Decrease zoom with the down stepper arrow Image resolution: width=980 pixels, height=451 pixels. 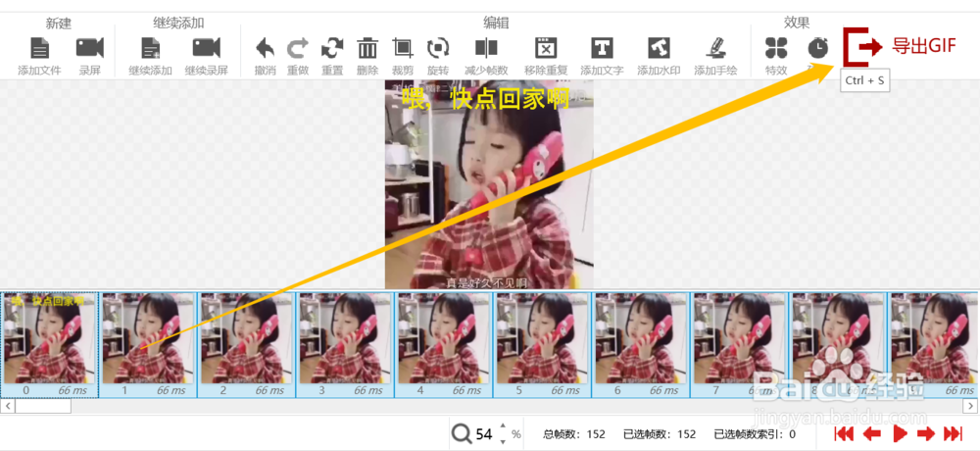[x=503, y=441]
